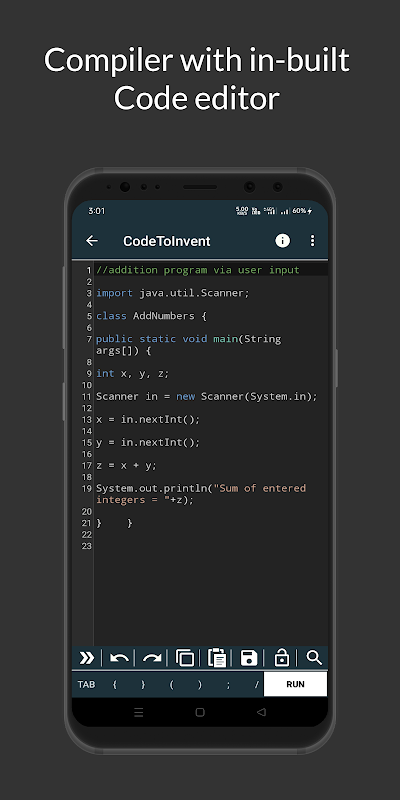Open the three-dot overflow menu

[x=313, y=241]
